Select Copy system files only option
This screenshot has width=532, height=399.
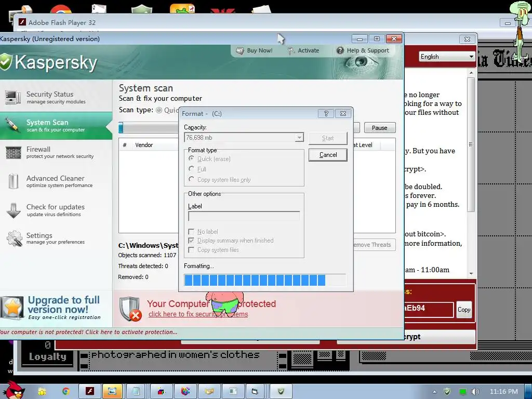point(191,179)
